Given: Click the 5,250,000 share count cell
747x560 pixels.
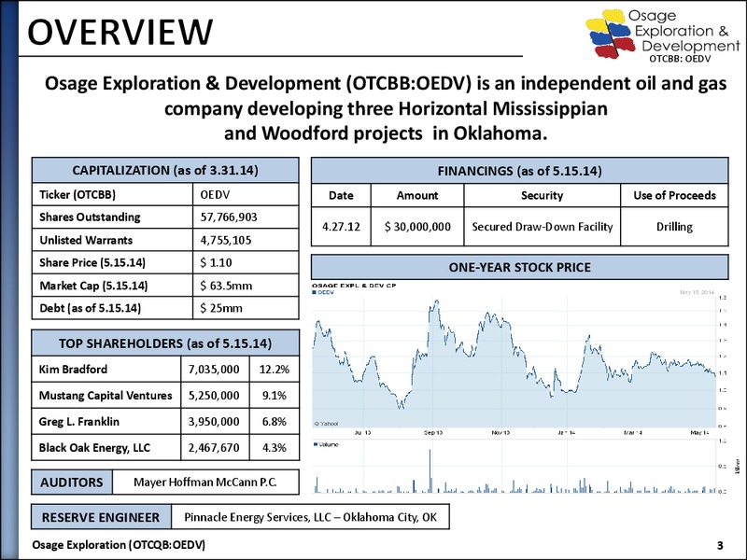Looking at the screenshot, I should point(215,395).
